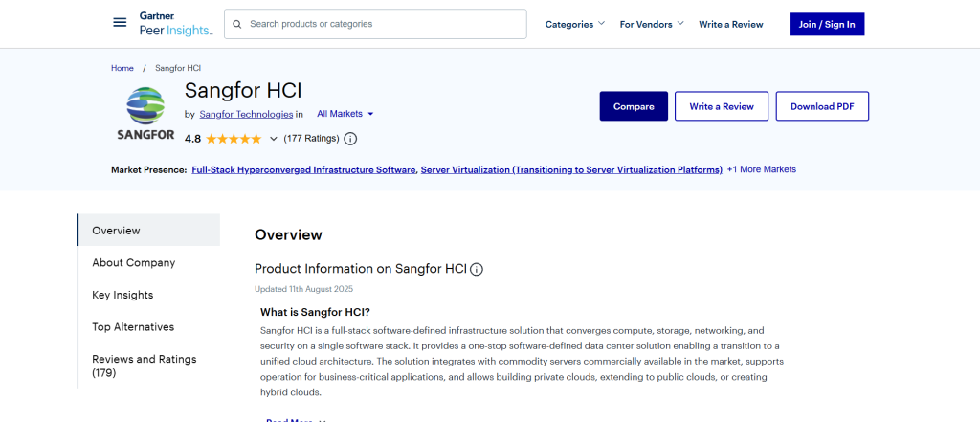The image size is (980, 422).
Task: Open the All Markets dropdown
Action: 345,114
